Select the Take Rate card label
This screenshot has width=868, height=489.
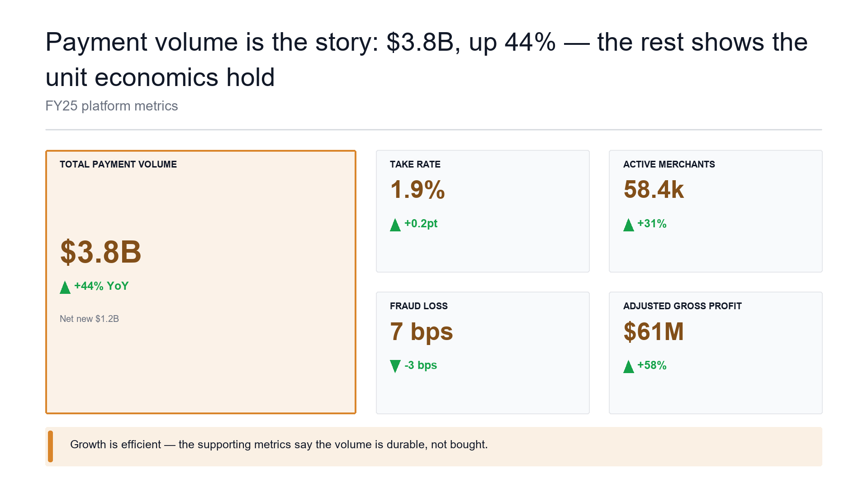[415, 164]
